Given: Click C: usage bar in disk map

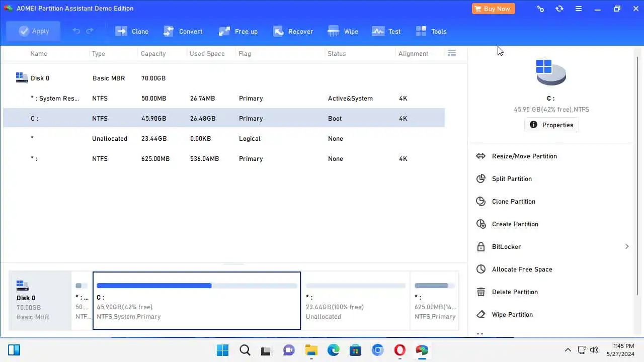Looking at the screenshot, I should pyautogui.click(x=197, y=286).
